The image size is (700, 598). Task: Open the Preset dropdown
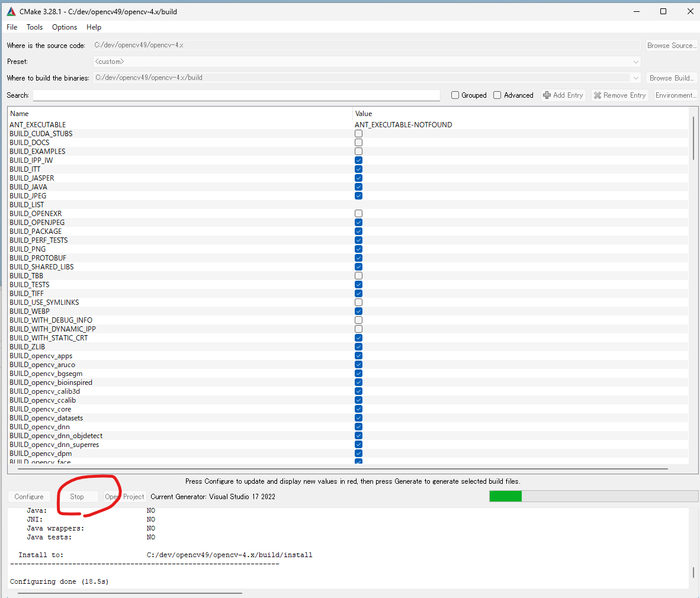coord(635,62)
